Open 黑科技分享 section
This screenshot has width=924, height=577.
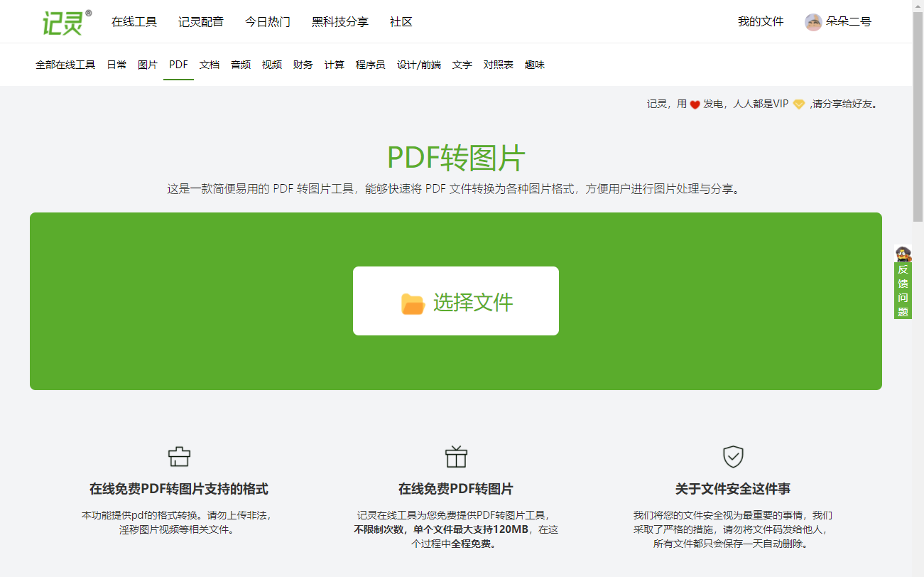tap(340, 22)
